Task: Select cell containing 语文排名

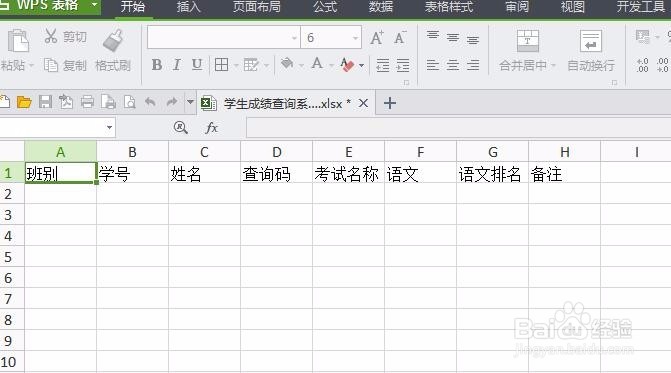Action: tap(493, 173)
